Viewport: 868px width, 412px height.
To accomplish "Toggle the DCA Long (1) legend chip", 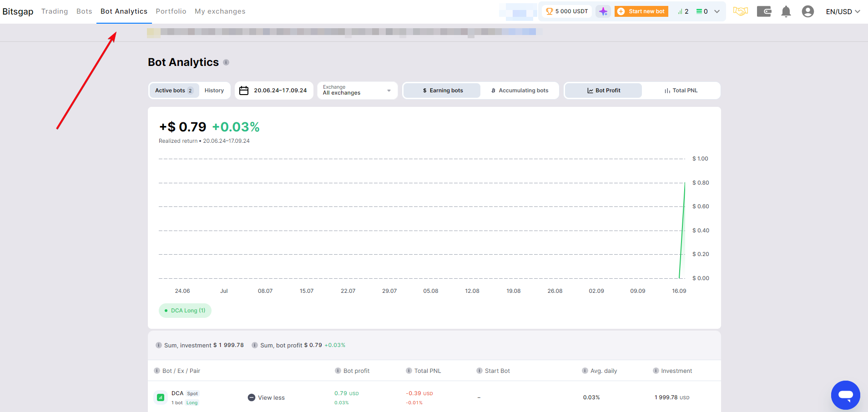I will 185,311.
